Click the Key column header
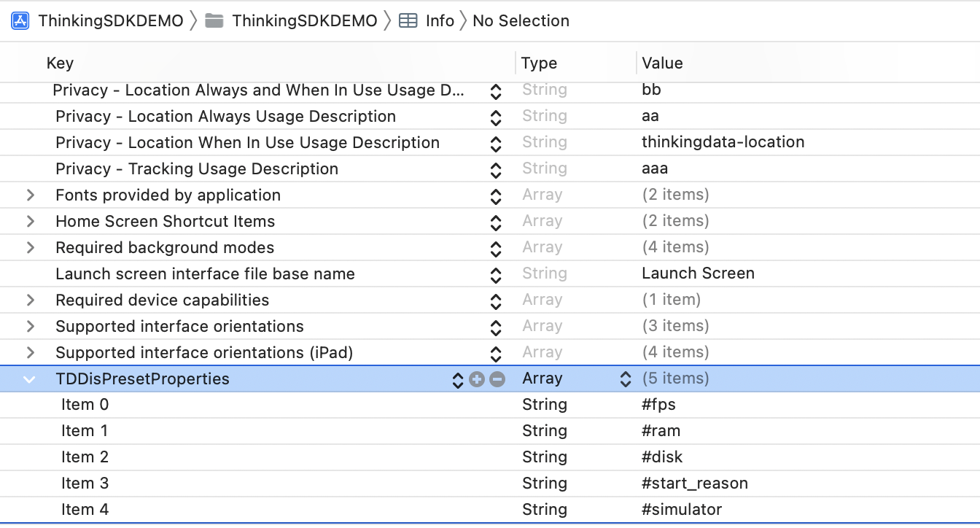The height and width of the screenshot is (528, 980). 60,63
